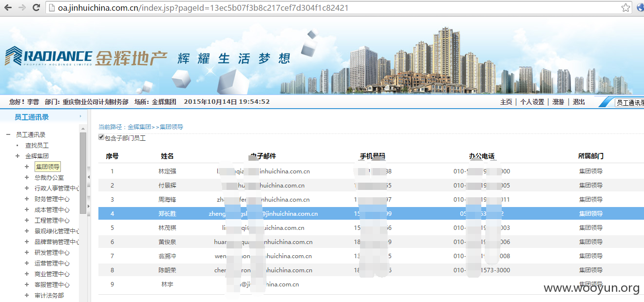Click 退出 to log out

coord(579,102)
